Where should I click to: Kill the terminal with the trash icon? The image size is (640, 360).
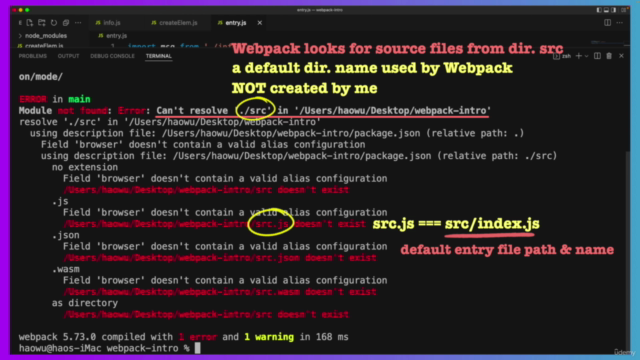pos(609,56)
